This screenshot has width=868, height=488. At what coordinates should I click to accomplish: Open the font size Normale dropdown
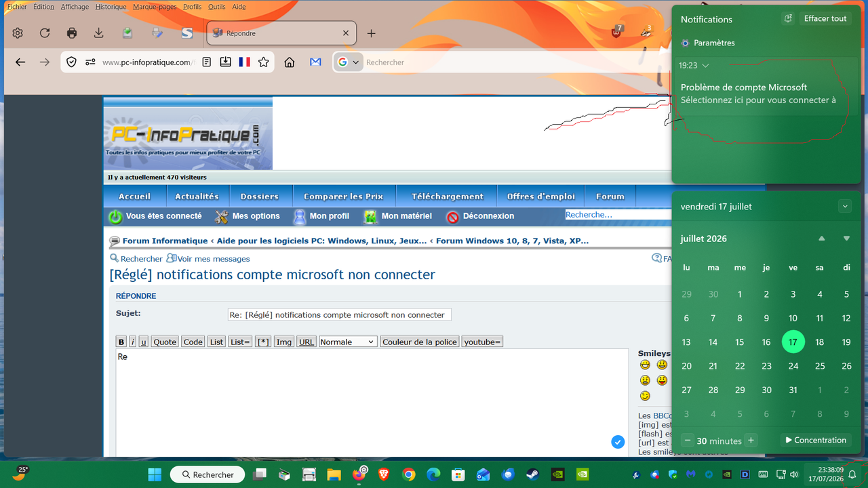(x=348, y=342)
